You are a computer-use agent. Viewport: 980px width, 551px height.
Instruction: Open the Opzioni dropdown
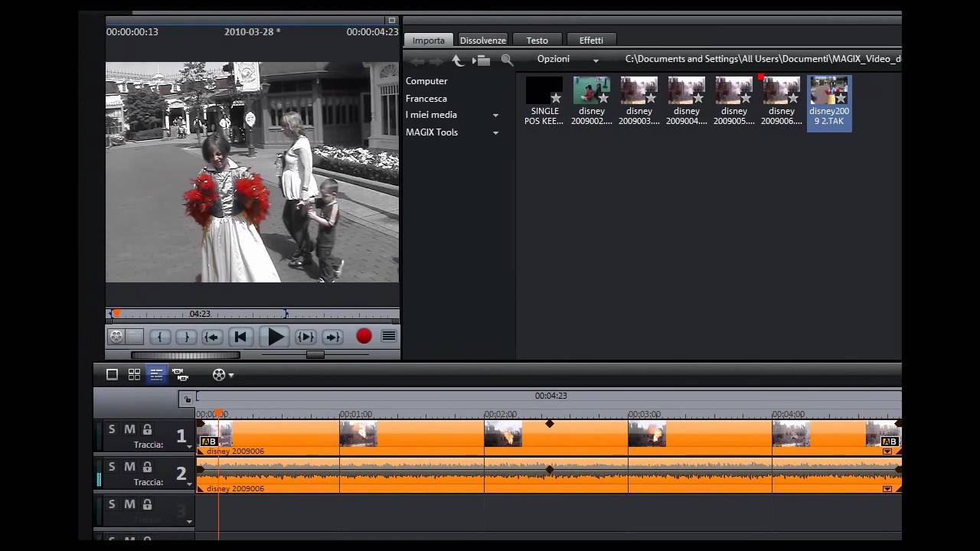click(567, 59)
